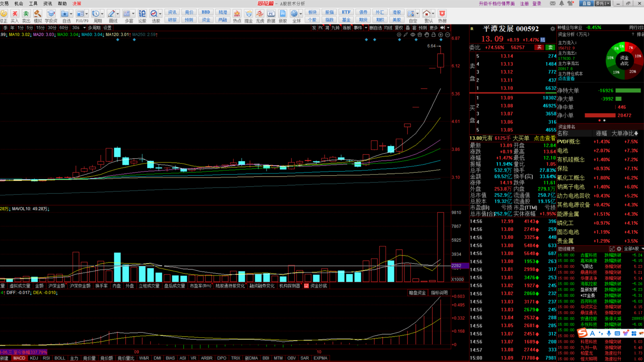Click 点击查看 under 主力持仓成本
The height and width of the screenshot is (362, 644).
(x=566, y=79)
